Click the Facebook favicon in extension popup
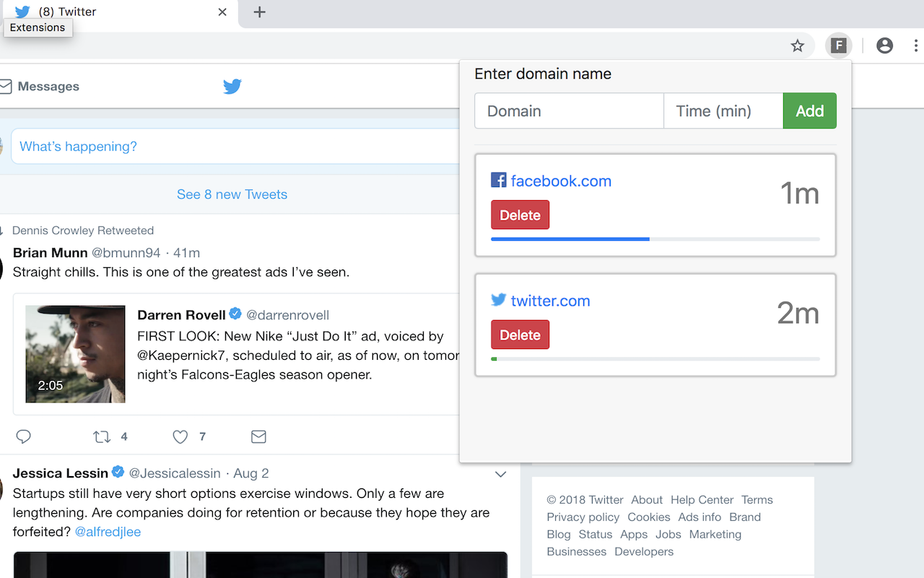The image size is (924, 578). [498, 180]
